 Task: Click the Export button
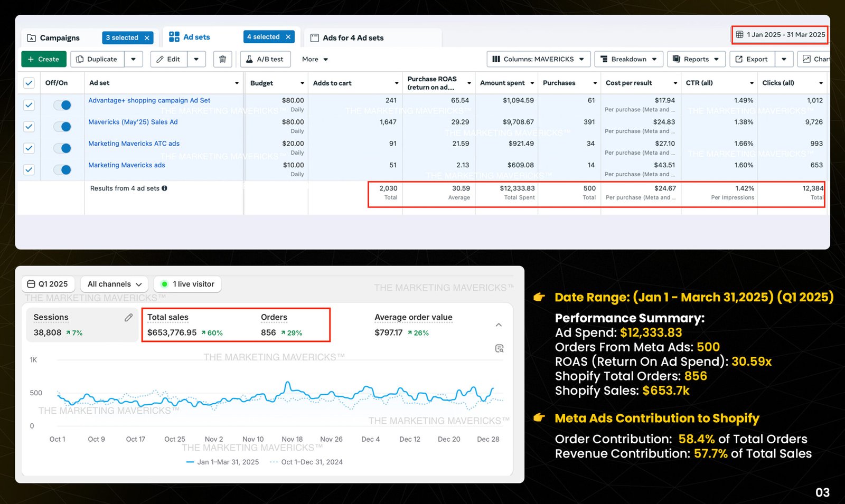(x=752, y=59)
